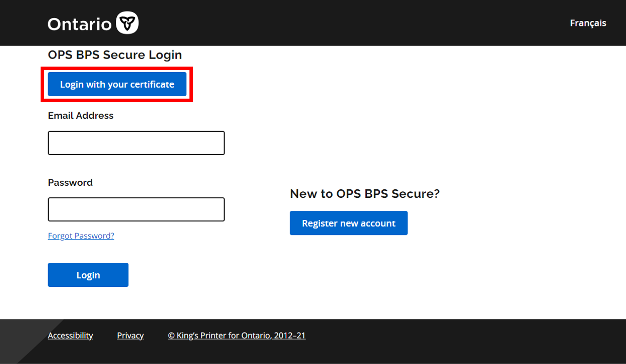
Task: Click the Email Address field label
Action: point(81,116)
